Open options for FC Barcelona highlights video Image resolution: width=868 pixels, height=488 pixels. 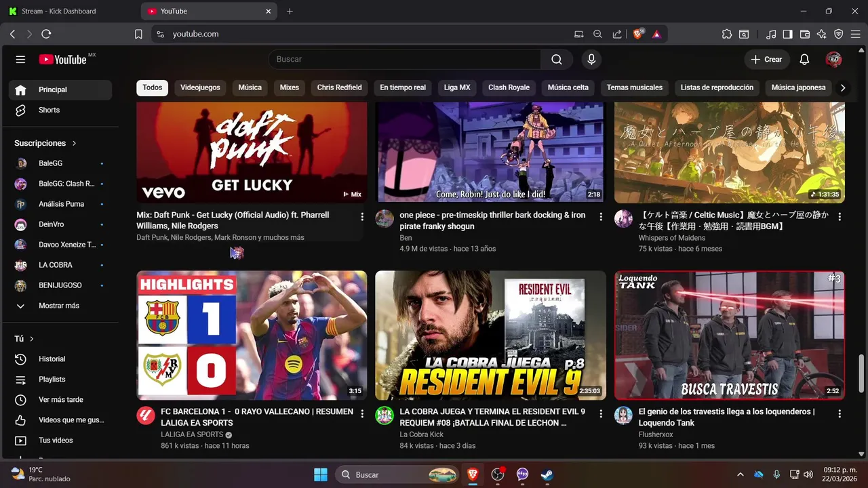pos(362,413)
